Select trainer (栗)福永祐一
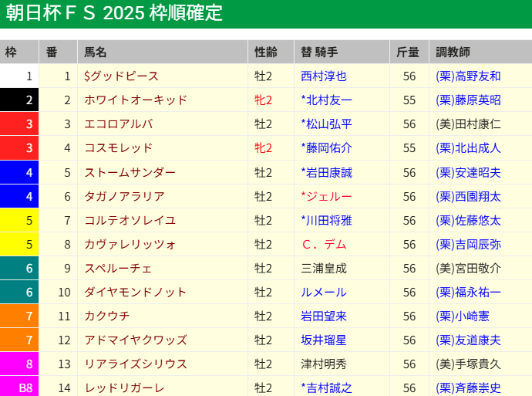 (468, 292)
